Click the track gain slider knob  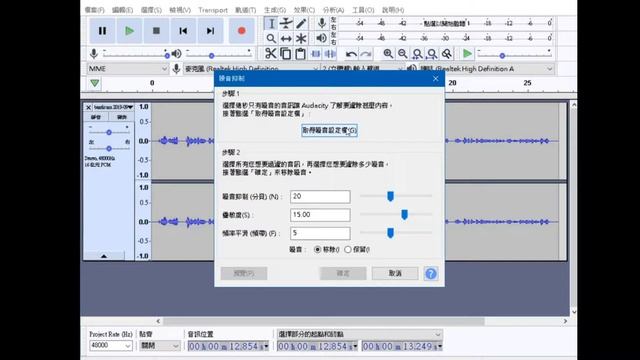pyautogui.click(x=109, y=133)
